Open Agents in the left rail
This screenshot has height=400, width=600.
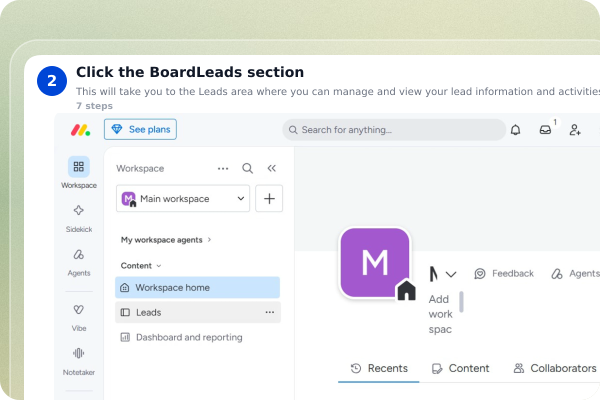click(79, 263)
